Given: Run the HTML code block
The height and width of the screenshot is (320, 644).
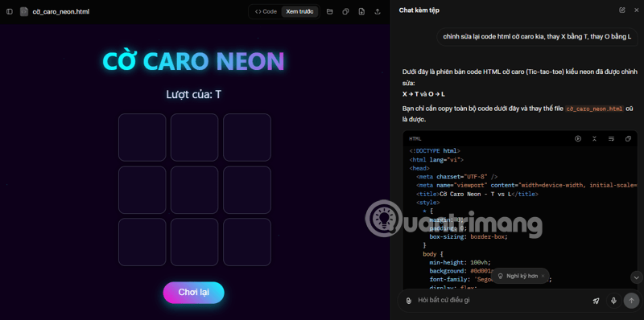Looking at the screenshot, I should [578, 138].
